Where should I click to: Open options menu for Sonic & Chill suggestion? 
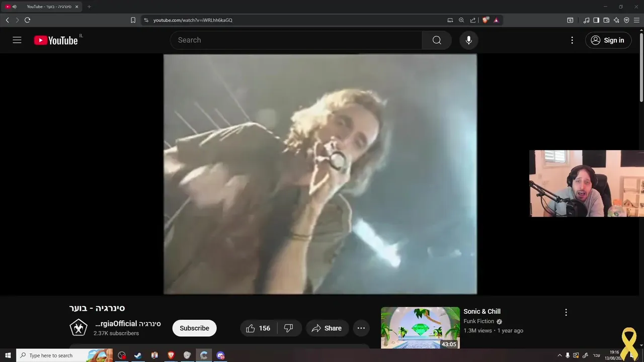[566, 312]
